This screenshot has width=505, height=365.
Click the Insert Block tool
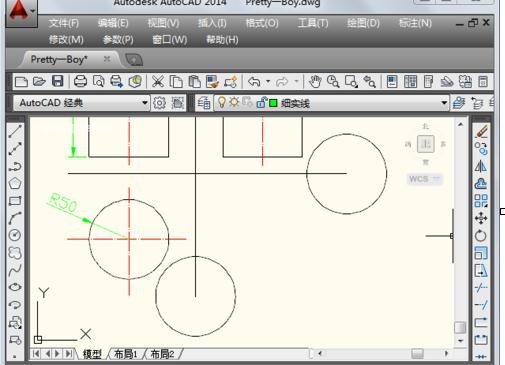15,322
